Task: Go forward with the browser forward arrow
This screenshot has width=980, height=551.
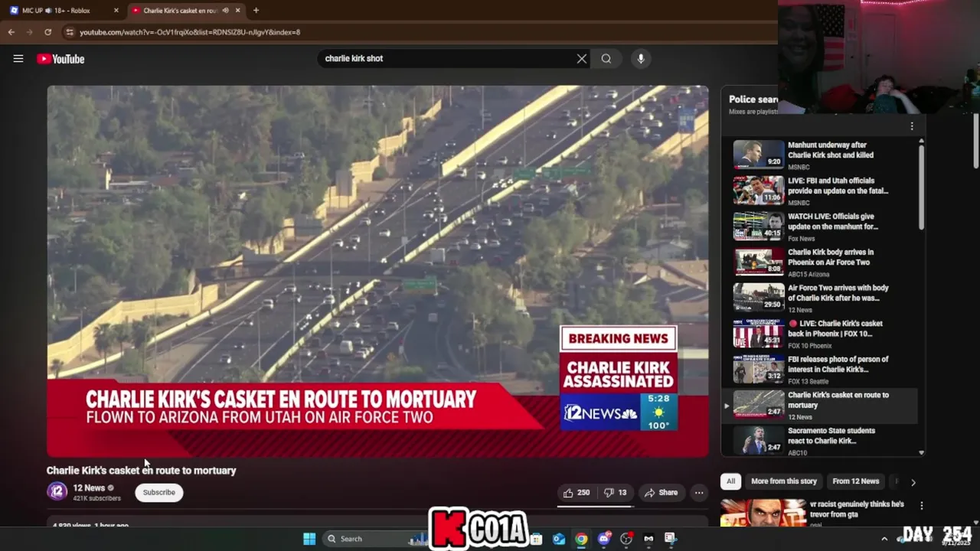Action: click(30, 32)
